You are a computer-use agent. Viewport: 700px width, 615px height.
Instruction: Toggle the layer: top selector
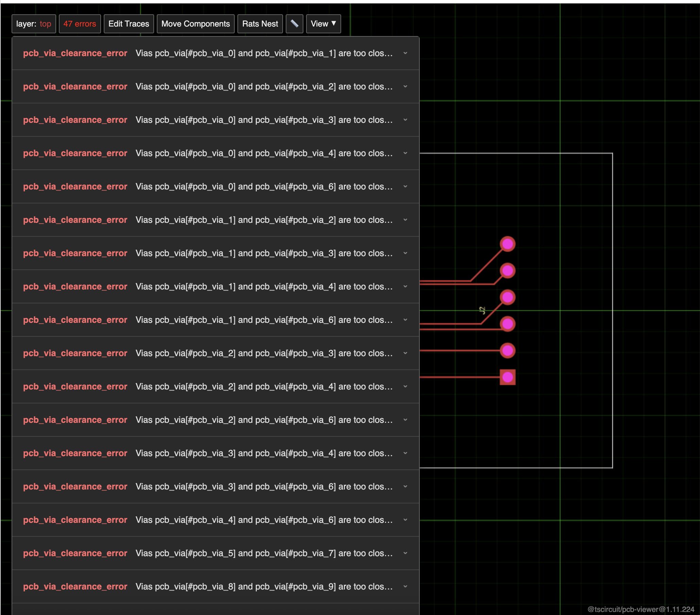click(34, 23)
